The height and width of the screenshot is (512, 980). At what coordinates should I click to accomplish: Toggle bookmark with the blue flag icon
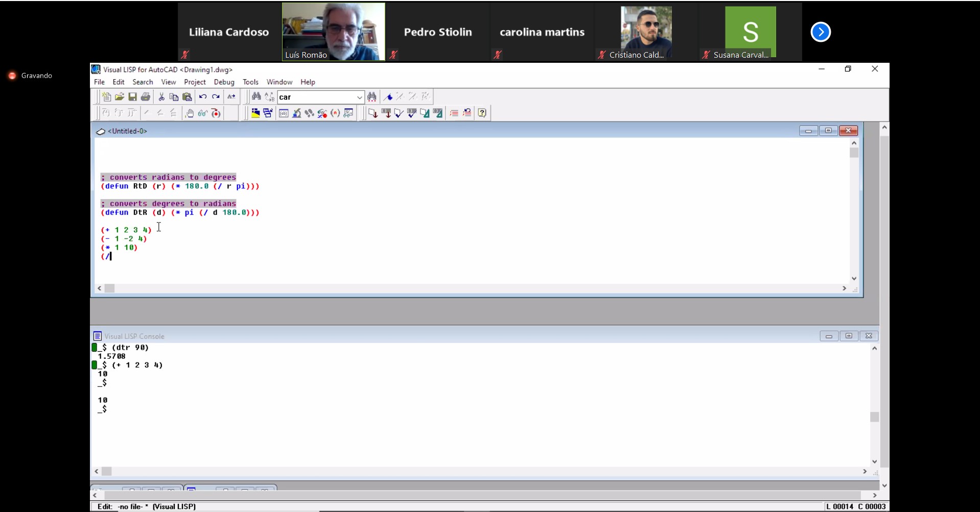388,97
